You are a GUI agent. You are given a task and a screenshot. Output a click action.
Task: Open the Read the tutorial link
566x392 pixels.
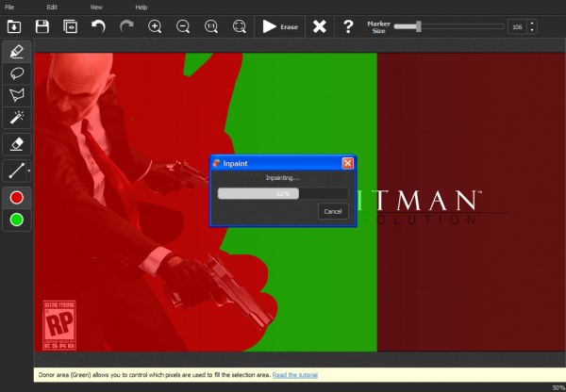(x=295, y=375)
